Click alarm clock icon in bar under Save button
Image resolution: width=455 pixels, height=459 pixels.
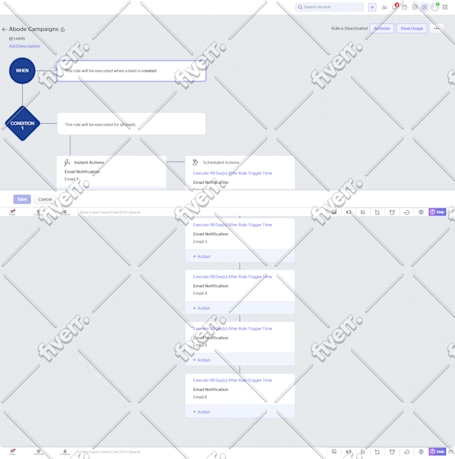pos(392,212)
